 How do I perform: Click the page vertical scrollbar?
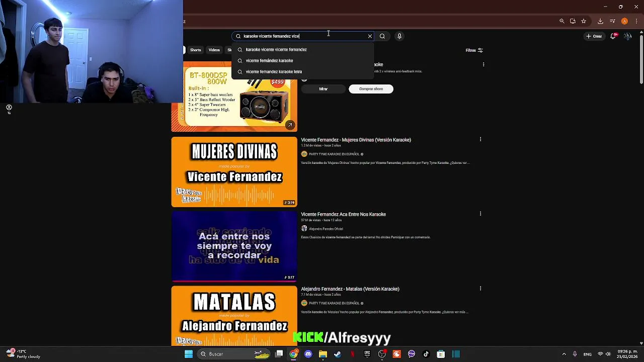click(641, 60)
